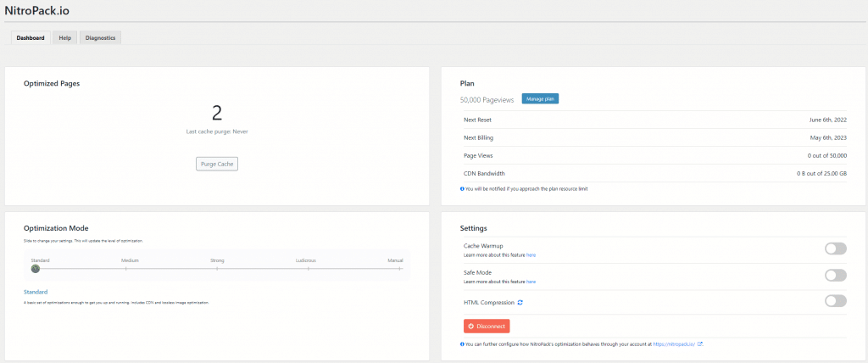Open the Dashboard tab
The image size is (868, 363).
tap(31, 38)
